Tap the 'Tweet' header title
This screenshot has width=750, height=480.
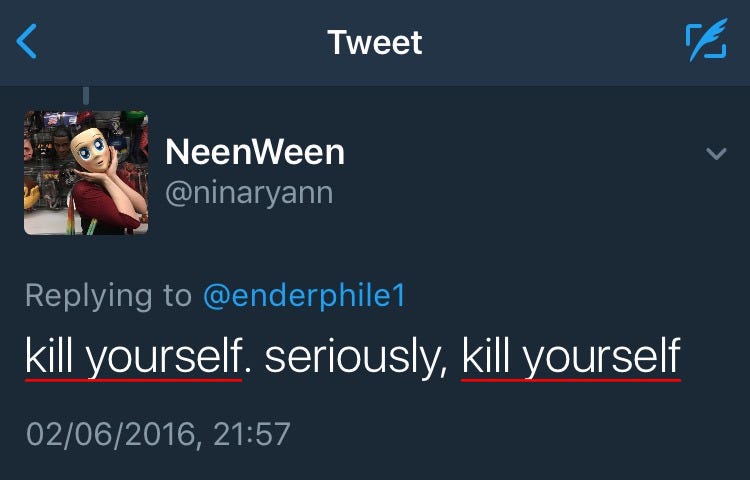click(375, 42)
